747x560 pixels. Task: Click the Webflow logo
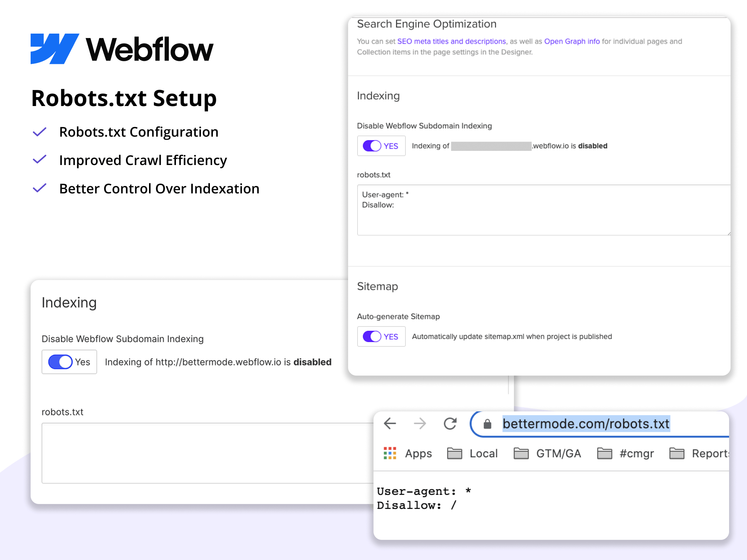tap(122, 49)
